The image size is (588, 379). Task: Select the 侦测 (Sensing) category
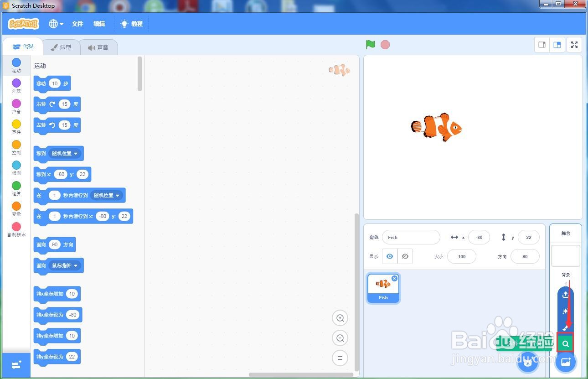(16, 168)
